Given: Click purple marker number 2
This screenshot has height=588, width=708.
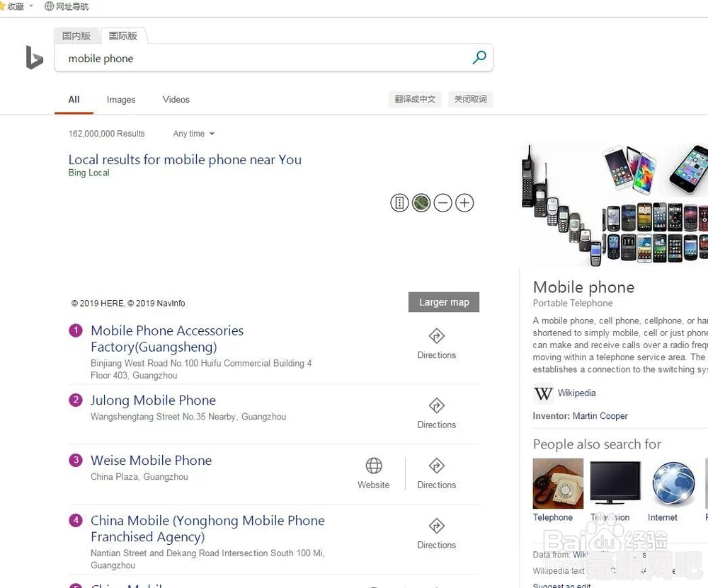Looking at the screenshot, I should click(76, 400).
